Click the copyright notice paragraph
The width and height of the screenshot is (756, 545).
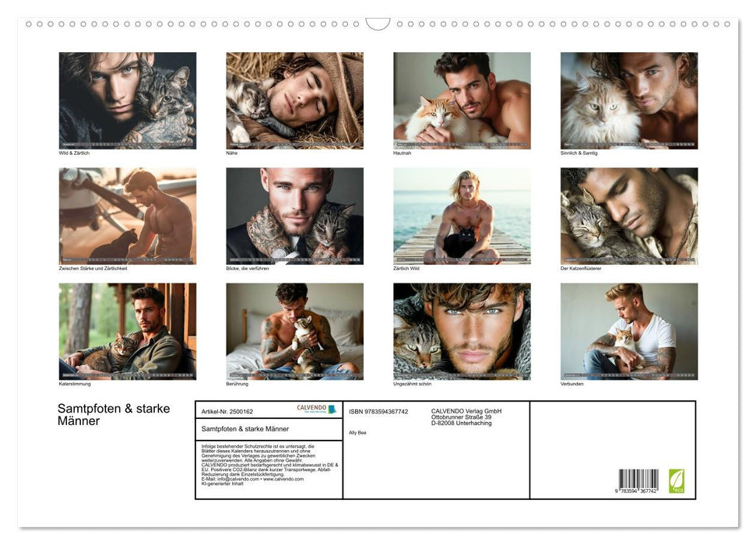[269, 465]
